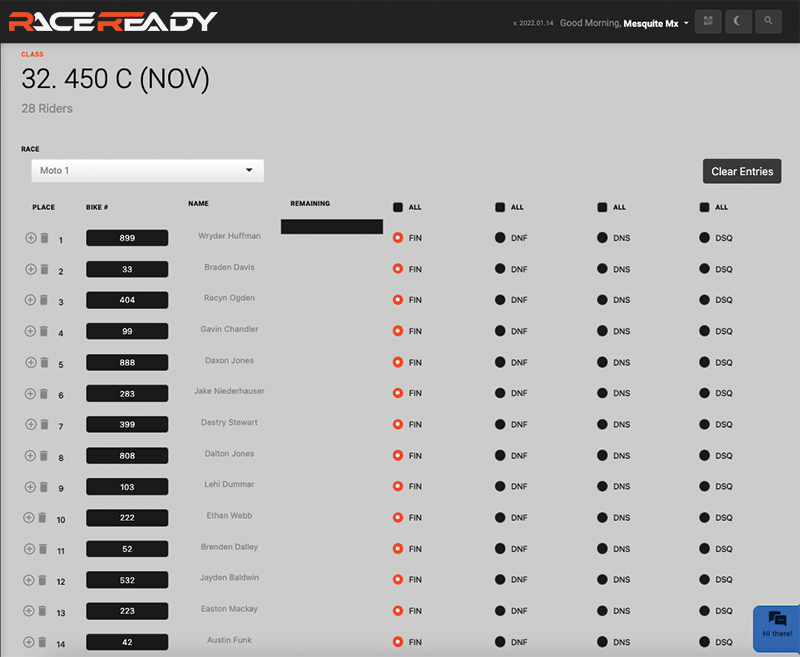
Task: Click the REMAINING column header
Action: click(x=310, y=203)
